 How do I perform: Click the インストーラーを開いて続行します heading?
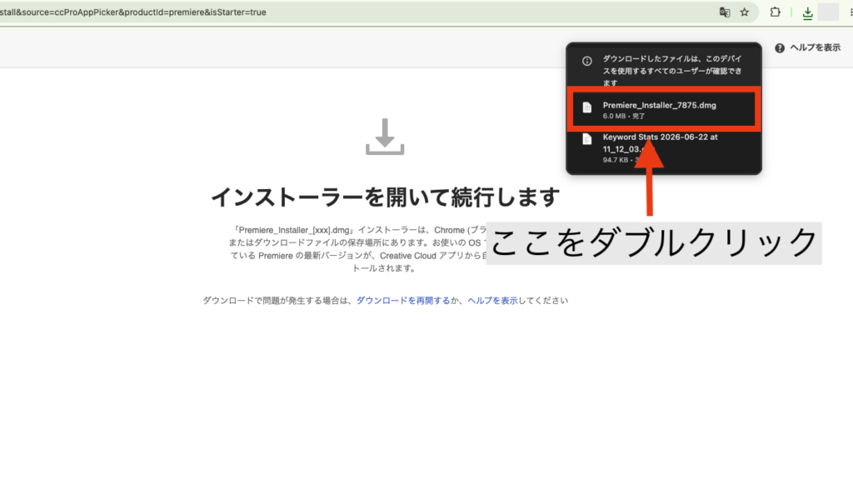[x=385, y=197]
